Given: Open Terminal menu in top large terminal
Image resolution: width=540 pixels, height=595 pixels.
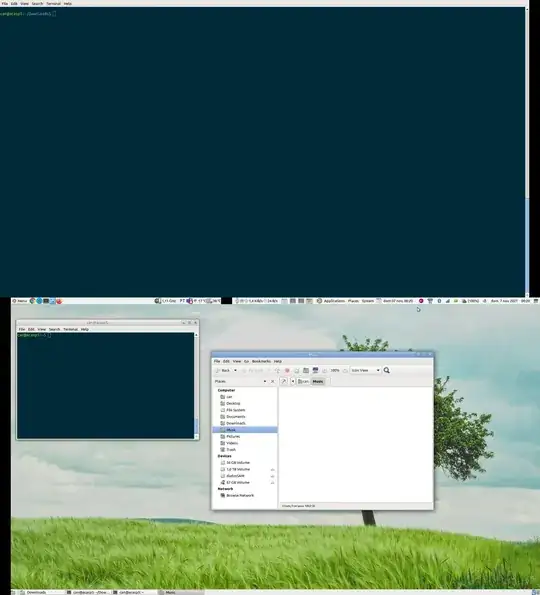Looking at the screenshot, I should coord(54,3).
